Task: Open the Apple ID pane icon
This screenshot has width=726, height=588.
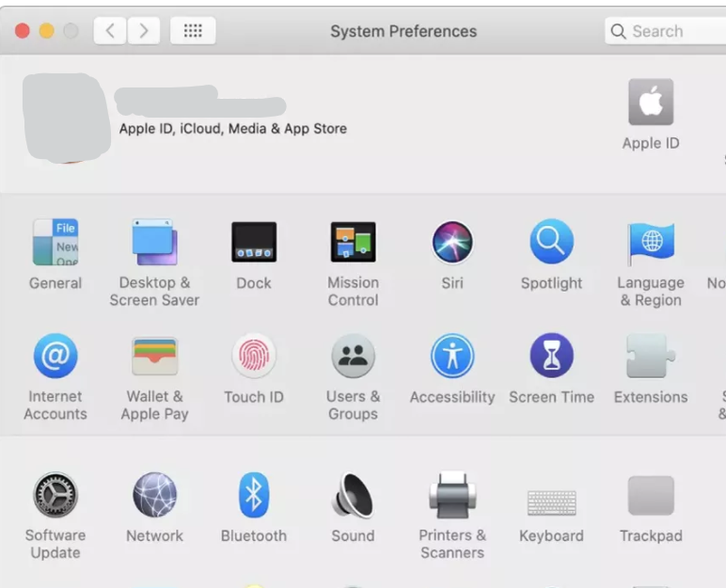Action: click(x=651, y=102)
